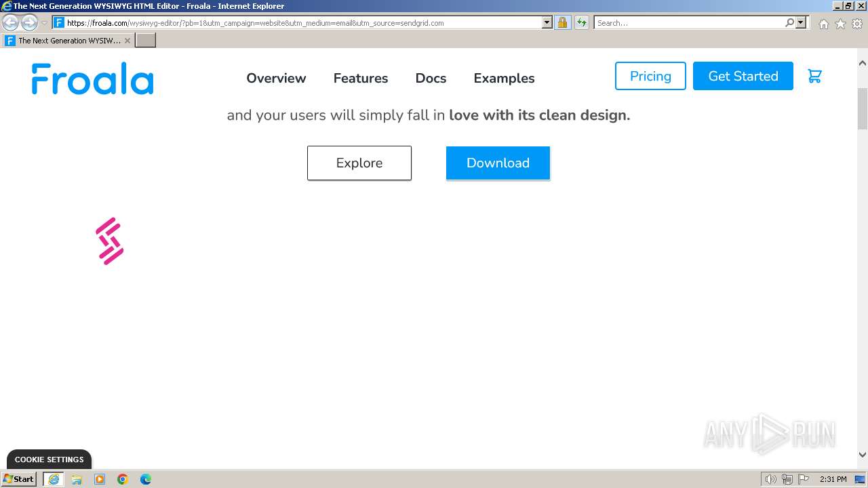
Task: Click the search magnifier icon
Action: point(789,22)
